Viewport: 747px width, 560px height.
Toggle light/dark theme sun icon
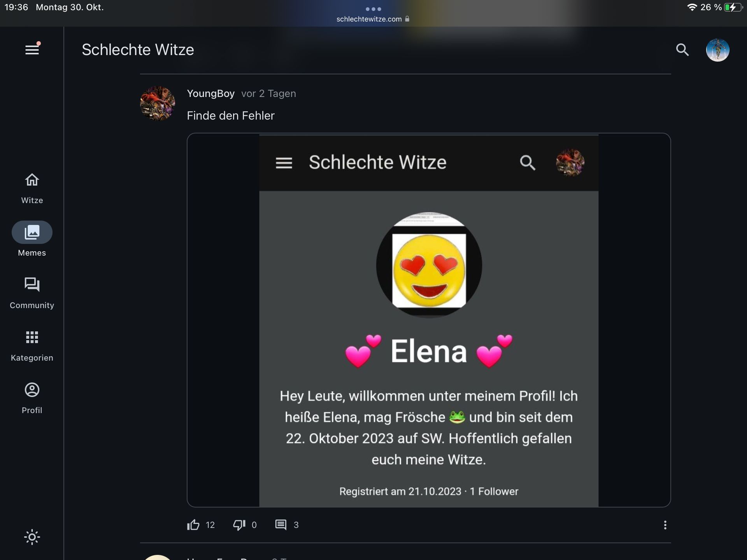pyautogui.click(x=32, y=537)
